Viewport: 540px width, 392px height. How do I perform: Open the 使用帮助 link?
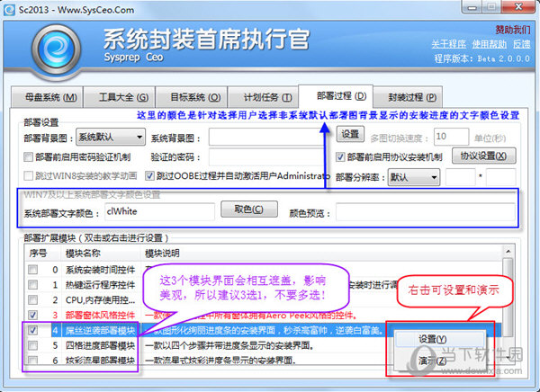(x=489, y=44)
